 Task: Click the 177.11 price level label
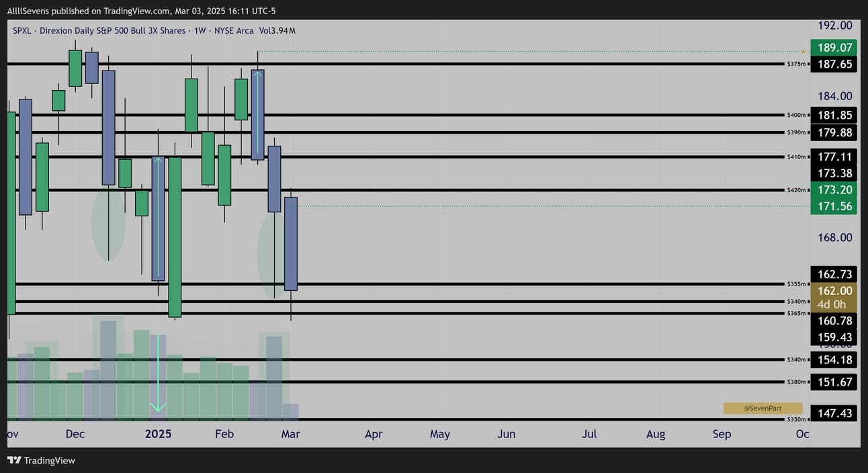[833, 157]
